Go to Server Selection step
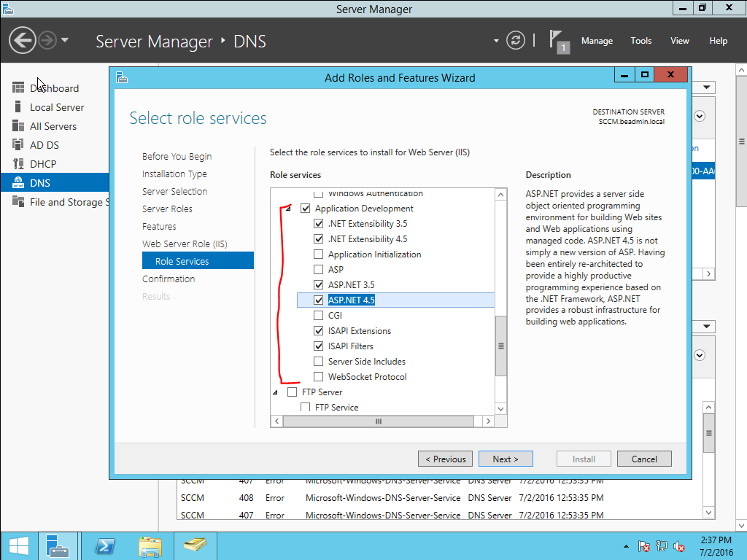Image resolution: width=747 pixels, height=560 pixels. 175,192
